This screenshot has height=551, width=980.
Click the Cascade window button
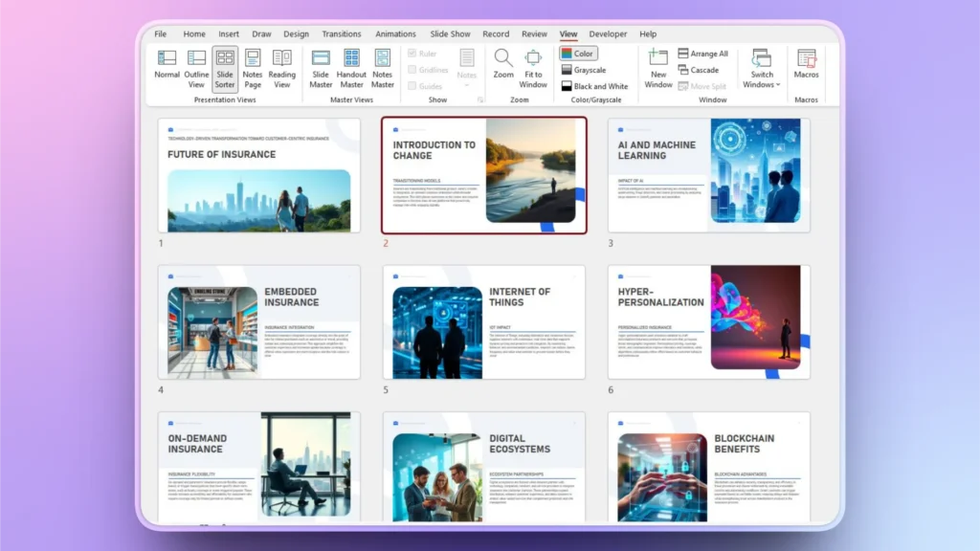click(x=701, y=69)
